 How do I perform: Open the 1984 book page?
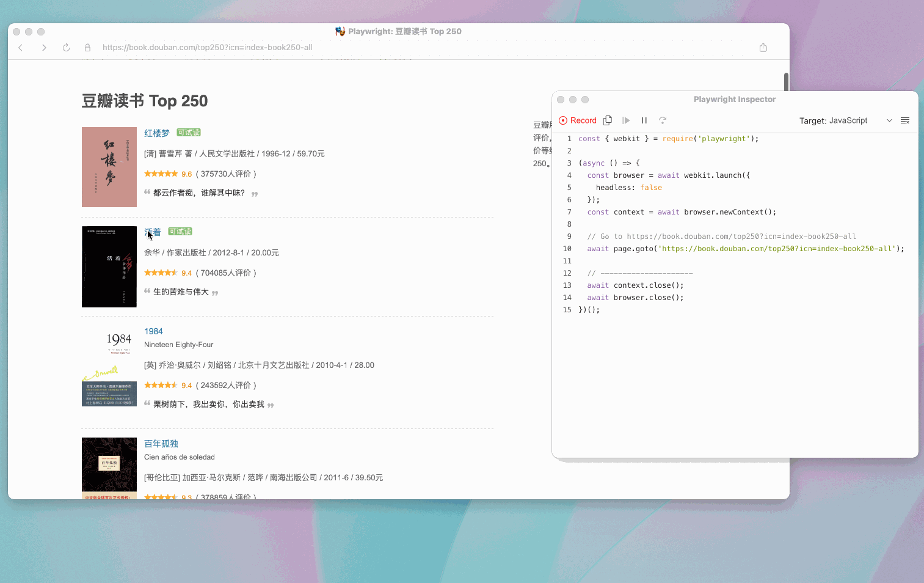pos(153,331)
